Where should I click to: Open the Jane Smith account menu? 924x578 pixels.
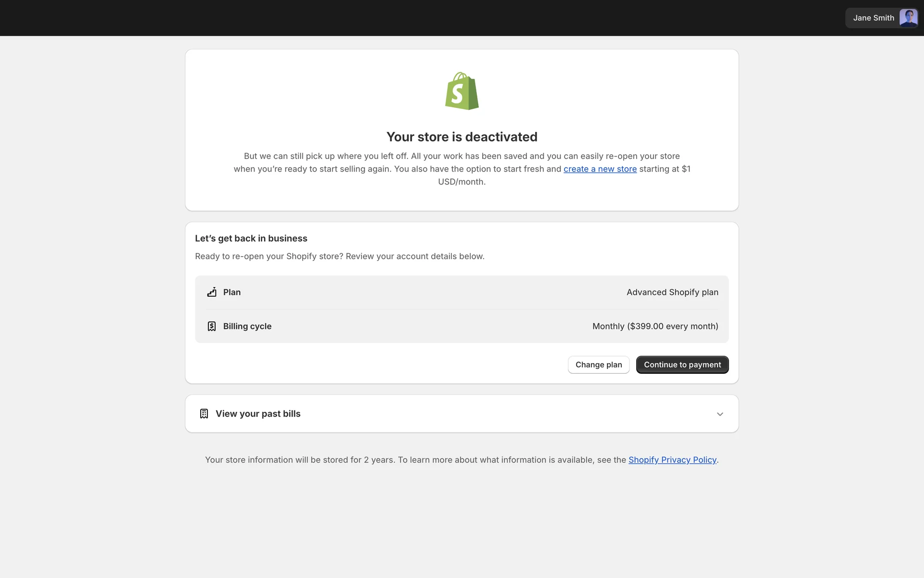tap(873, 18)
